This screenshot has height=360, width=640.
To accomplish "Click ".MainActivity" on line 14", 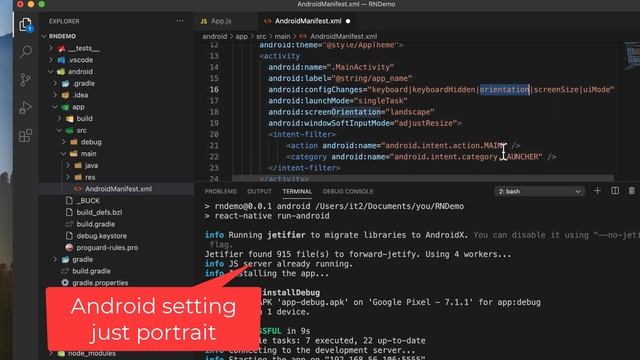I will coord(361,67).
